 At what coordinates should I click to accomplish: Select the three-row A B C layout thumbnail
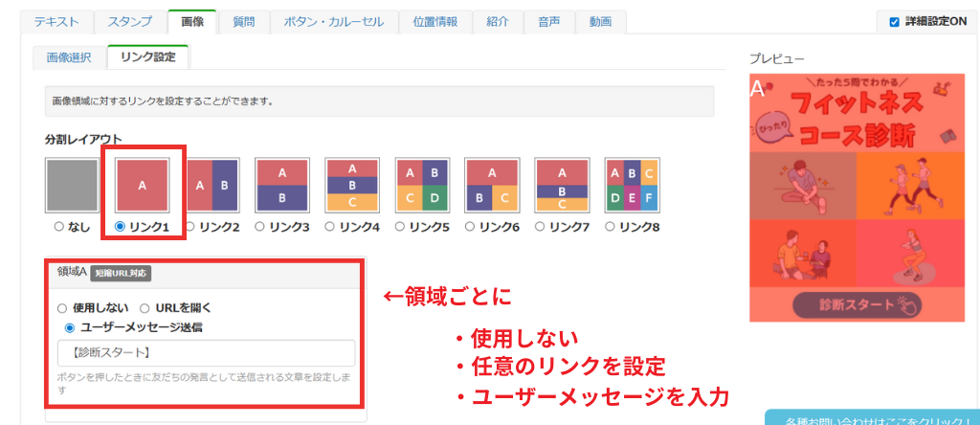[352, 186]
